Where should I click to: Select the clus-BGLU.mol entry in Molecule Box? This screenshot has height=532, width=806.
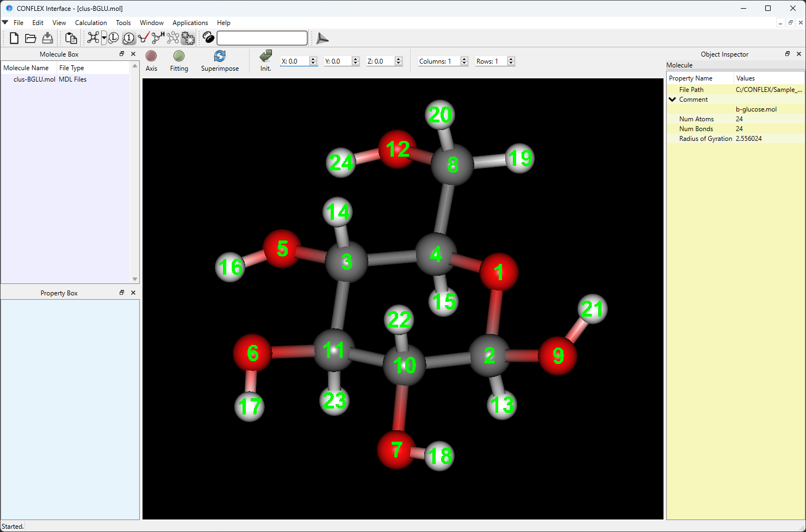coord(35,79)
